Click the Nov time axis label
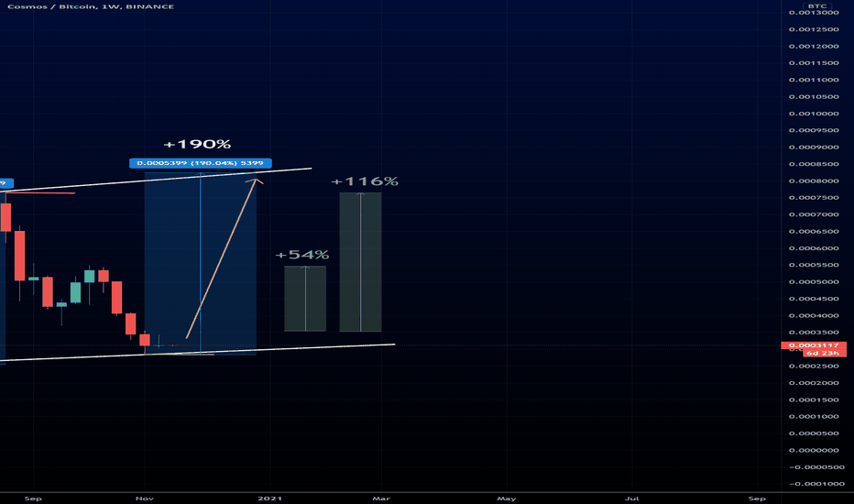Screen dimensions: 854x504 click(145, 499)
